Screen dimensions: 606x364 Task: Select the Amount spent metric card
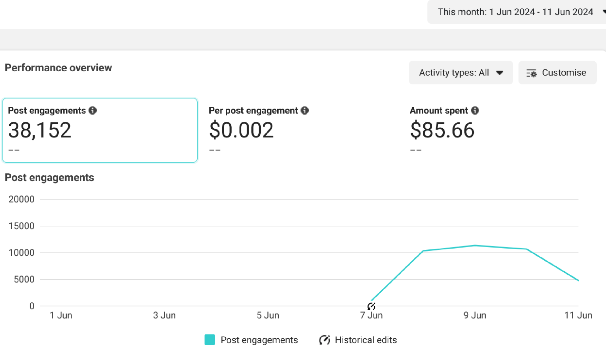pos(502,130)
